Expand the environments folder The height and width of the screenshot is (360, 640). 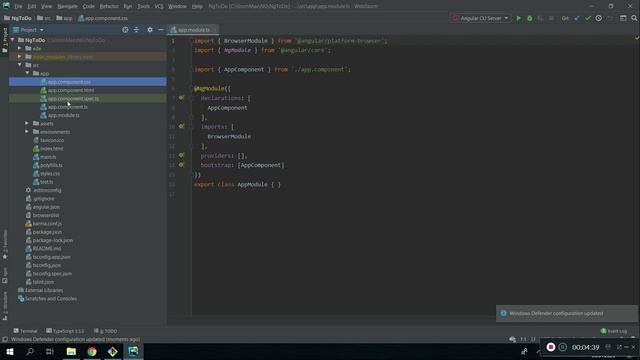(27, 132)
